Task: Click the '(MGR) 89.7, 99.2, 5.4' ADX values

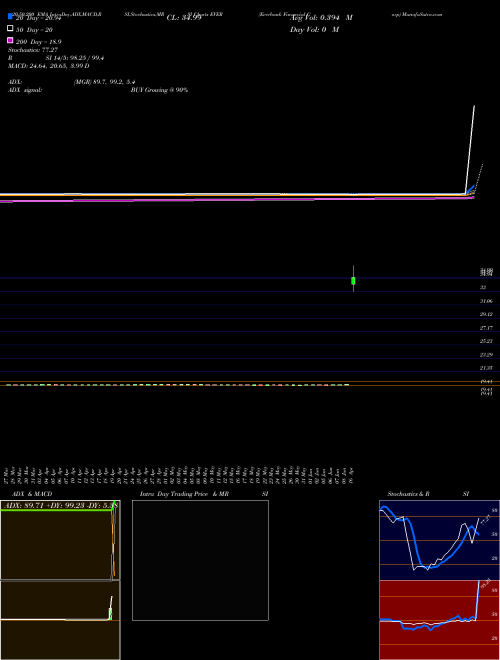Action: coord(104,82)
